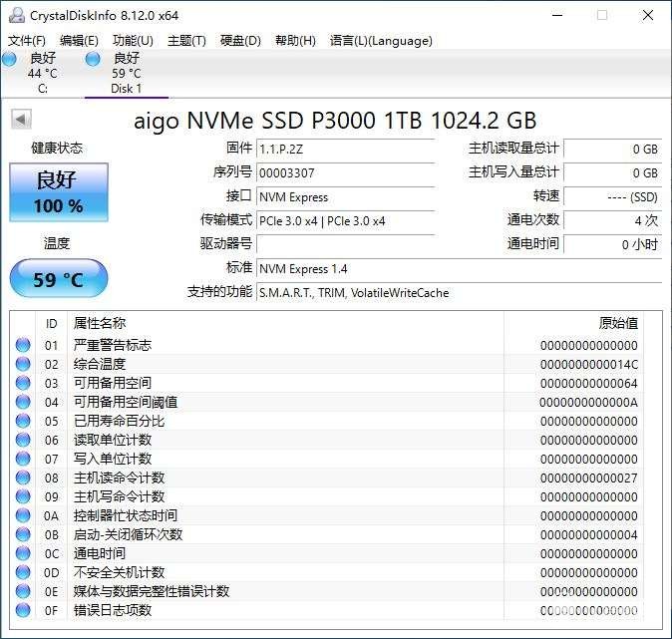Select the 综合温度 attribute row

(327, 364)
